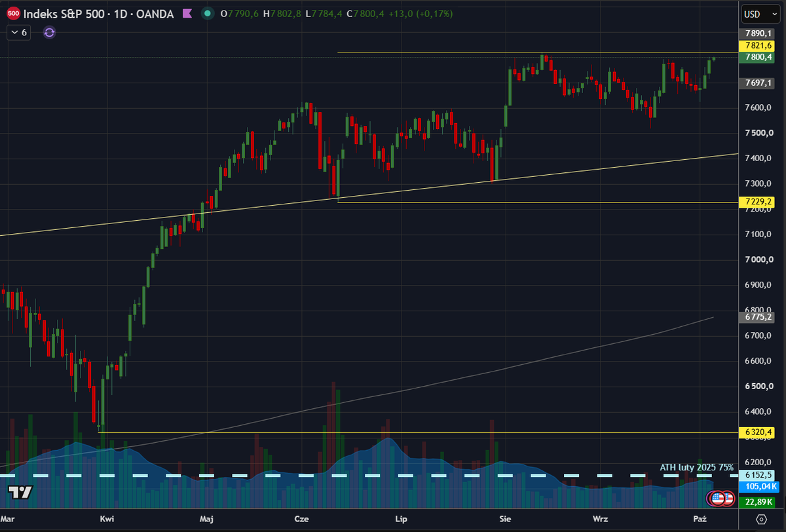Click the red 500 symbol logo
Viewport: 786px width, 532px height.
point(13,14)
